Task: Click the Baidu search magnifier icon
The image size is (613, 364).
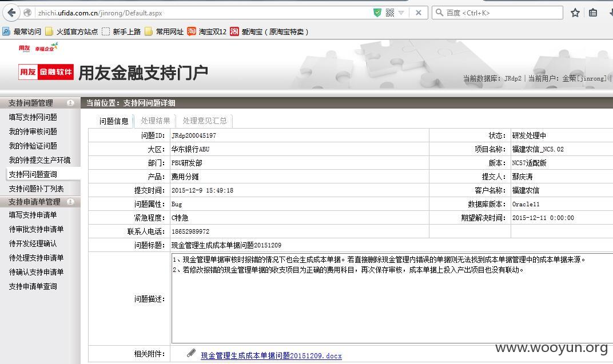Action: pos(439,13)
